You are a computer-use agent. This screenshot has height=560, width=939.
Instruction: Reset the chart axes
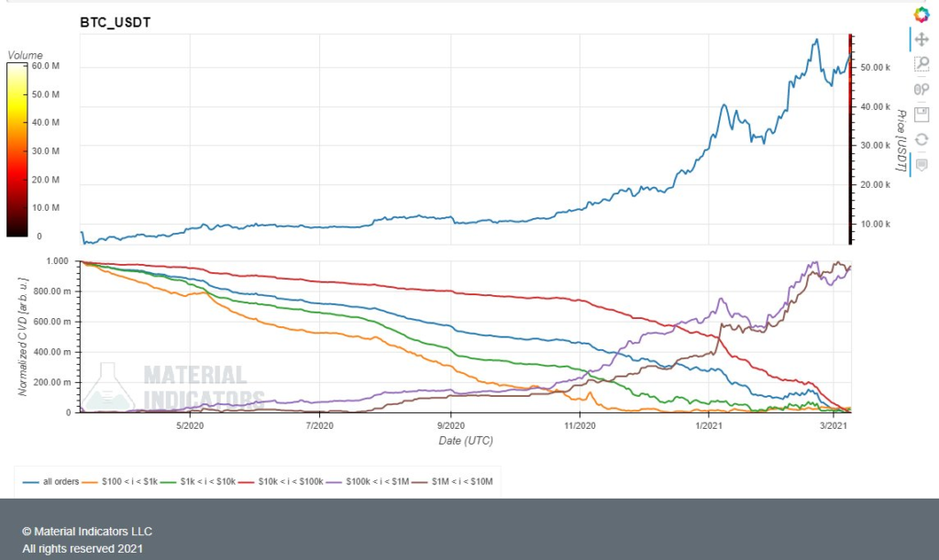922,138
